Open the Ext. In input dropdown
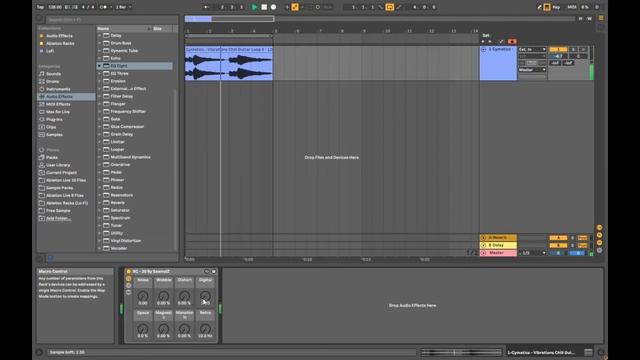The image size is (640, 360). tap(532, 49)
